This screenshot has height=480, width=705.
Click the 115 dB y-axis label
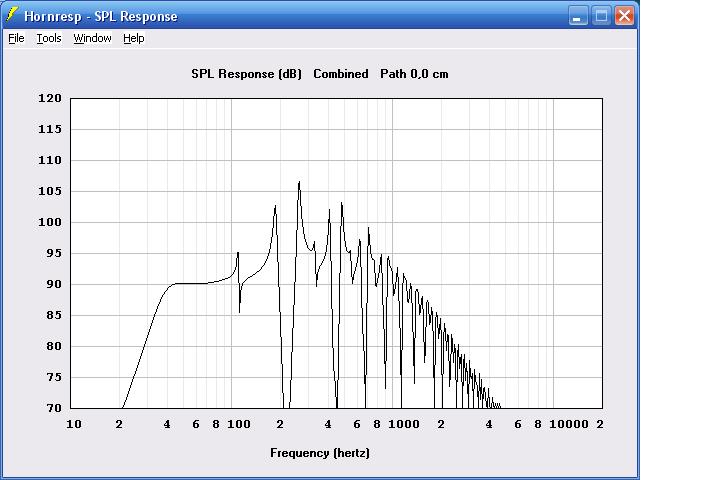(49, 129)
